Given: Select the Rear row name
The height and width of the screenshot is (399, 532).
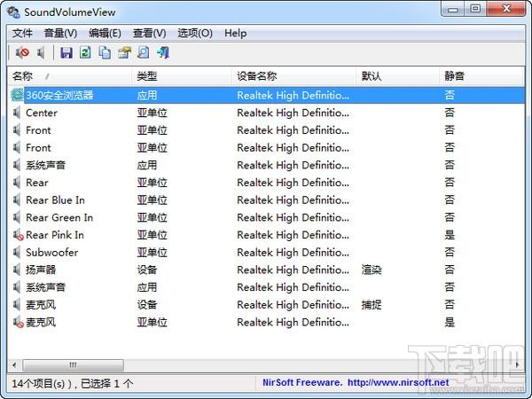Looking at the screenshot, I should (37, 183).
